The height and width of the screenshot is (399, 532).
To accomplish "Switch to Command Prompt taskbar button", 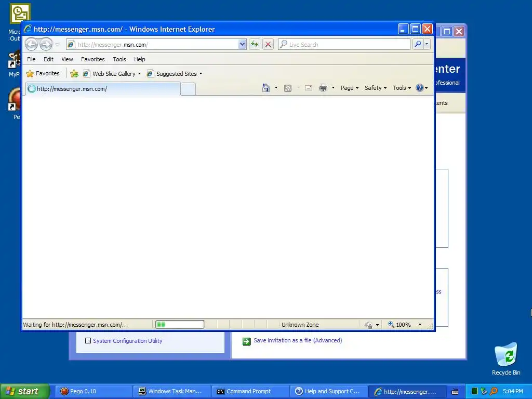I will [x=250, y=392].
